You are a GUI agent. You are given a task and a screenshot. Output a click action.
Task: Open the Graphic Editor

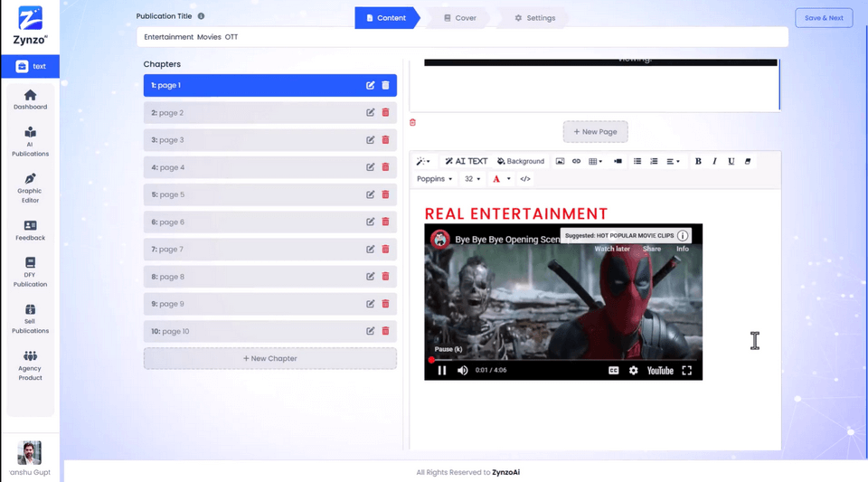30,188
